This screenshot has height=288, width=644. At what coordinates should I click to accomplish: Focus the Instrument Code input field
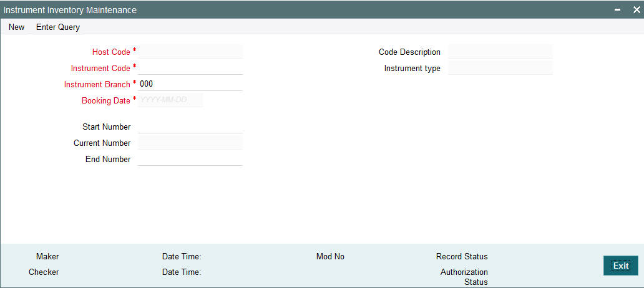190,68
